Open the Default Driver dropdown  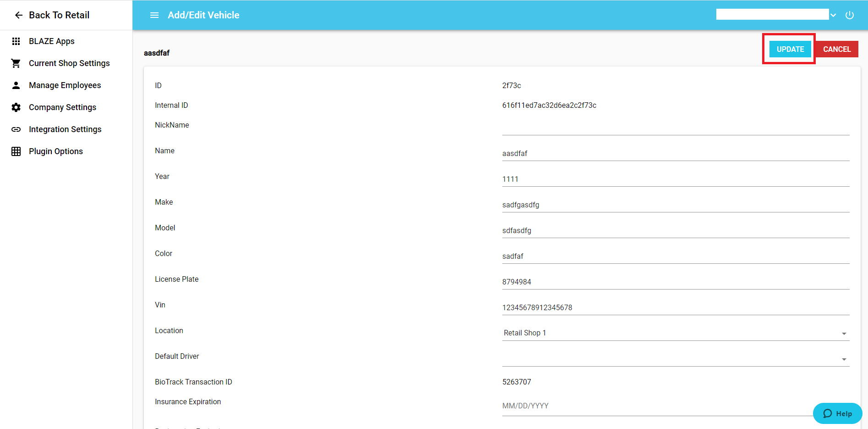[x=675, y=359]
